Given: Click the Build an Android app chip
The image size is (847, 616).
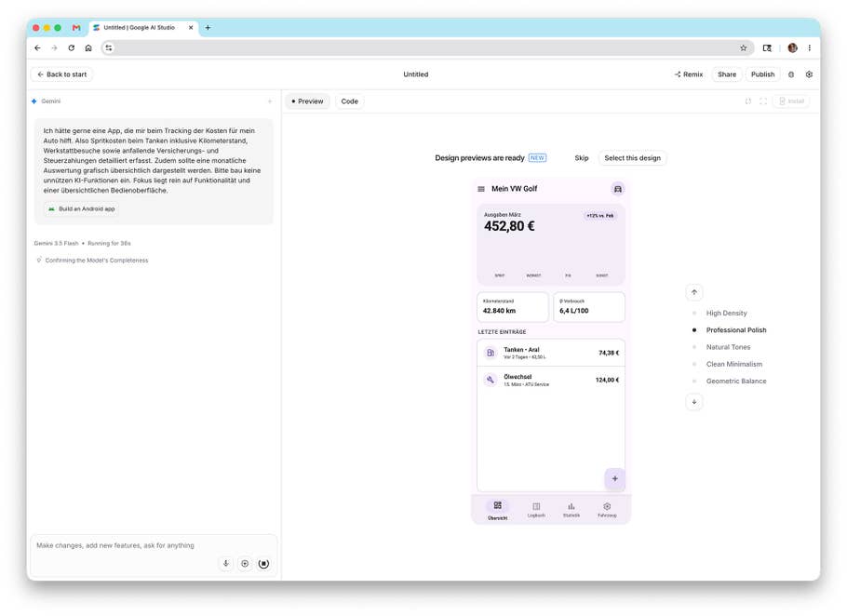Looking at the screenshot, I should [x=81, y=209].
